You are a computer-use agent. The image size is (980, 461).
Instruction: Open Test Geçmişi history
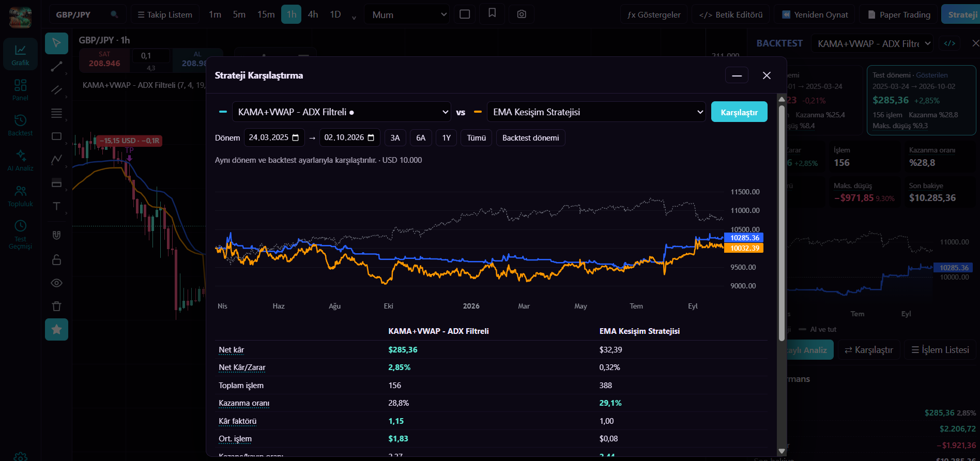coord(20,234)
